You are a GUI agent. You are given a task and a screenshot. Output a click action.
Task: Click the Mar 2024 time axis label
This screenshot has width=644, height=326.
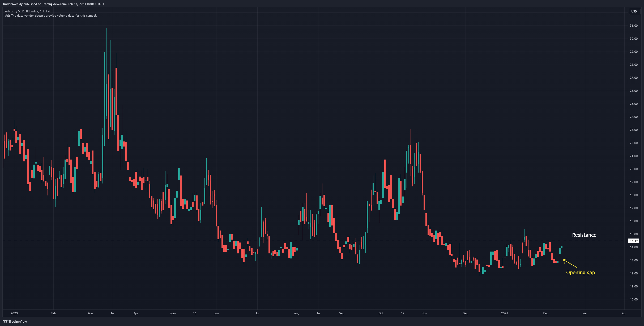[585, 313]
